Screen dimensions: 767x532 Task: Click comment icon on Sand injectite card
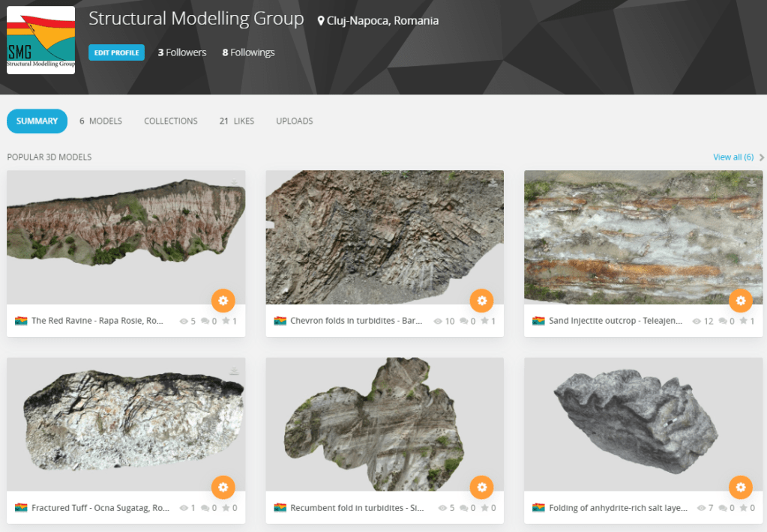click(x=723, y=321)
